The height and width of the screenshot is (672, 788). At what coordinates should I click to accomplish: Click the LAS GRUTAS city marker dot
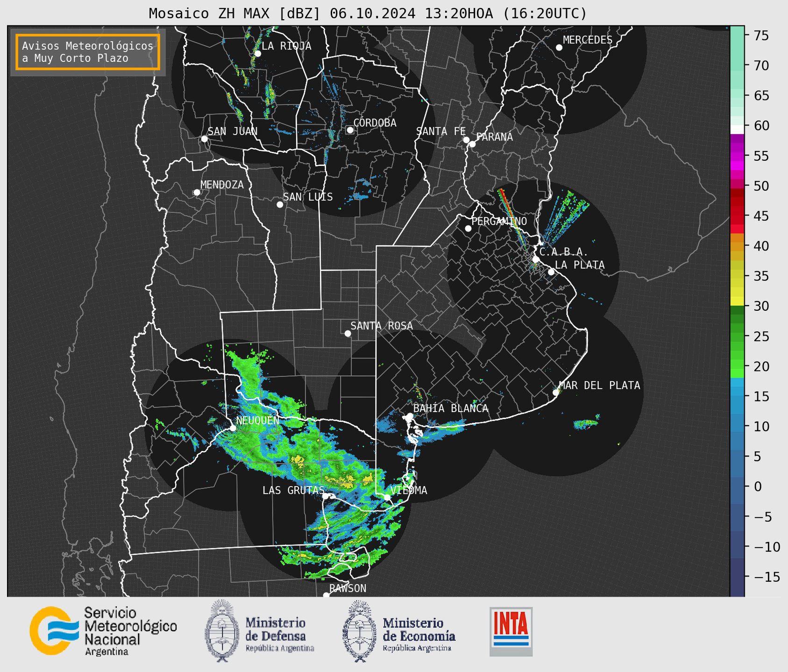(x=326, y=496)
